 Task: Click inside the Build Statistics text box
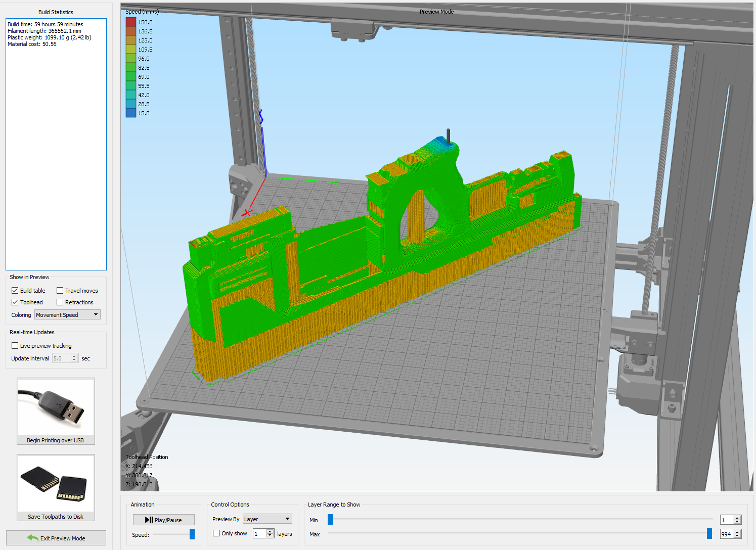[56, 144]
